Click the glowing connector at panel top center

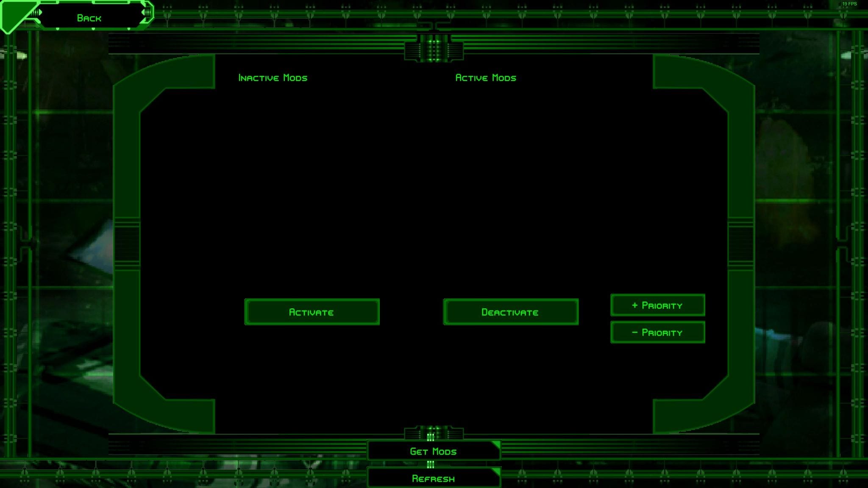(x=434, y=48)
